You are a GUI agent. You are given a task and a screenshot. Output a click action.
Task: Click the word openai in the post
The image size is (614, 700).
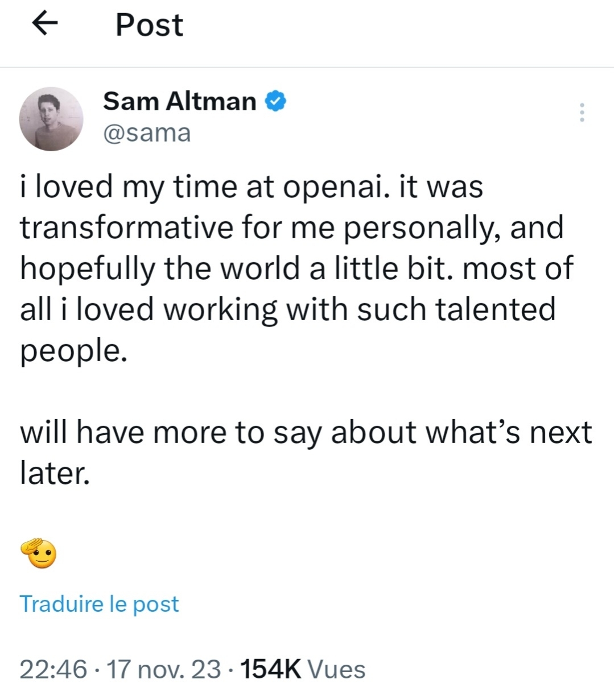click(x=337, y=187)
